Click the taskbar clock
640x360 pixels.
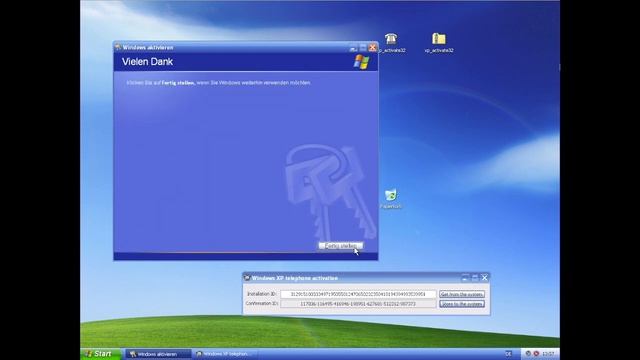pyautogui.click(x=548, y=354)
